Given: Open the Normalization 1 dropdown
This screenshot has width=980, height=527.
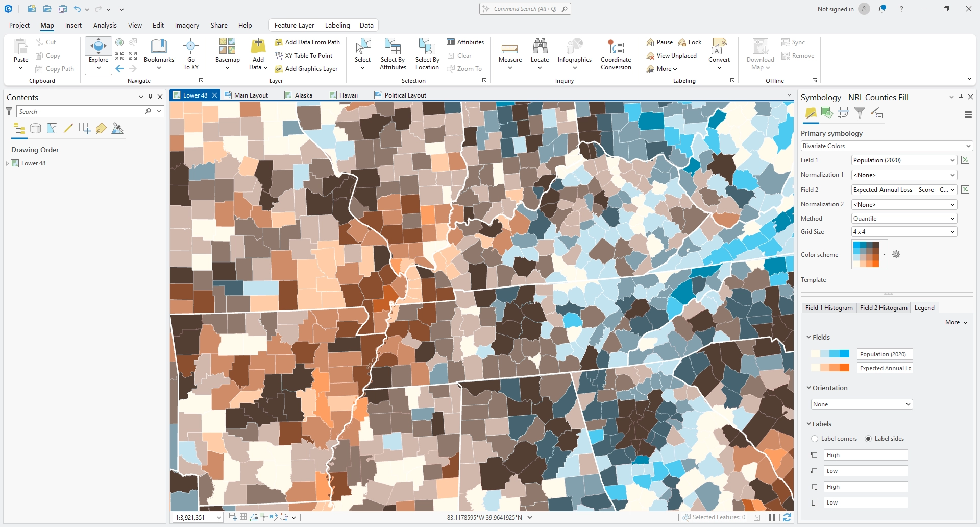Looking at the screenshot, I should pyautogui.click(x=904, y=175).
